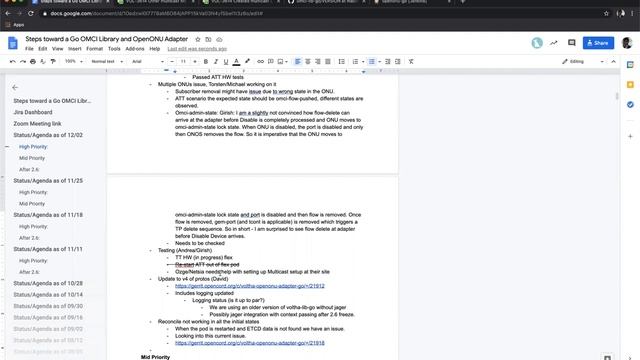This screenshot has width=640, height=360.
Task: Set right text alignment
Action: [x=318, y=62]
